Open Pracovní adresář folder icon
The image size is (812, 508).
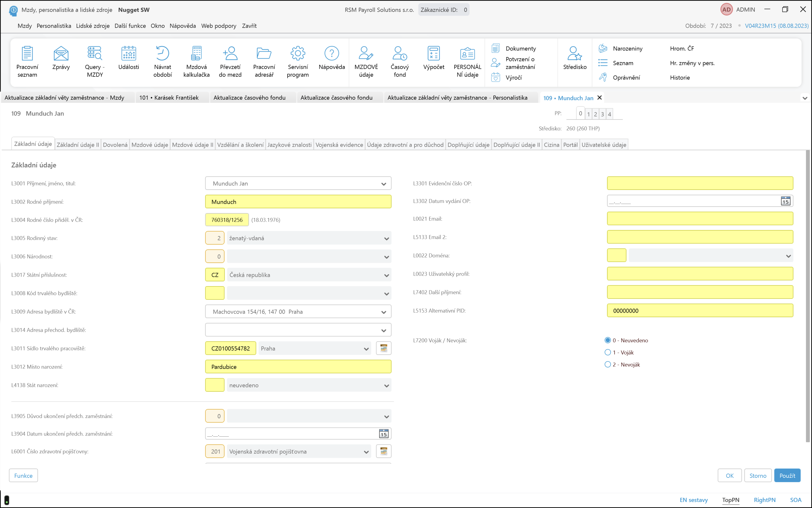coord(264,62)
